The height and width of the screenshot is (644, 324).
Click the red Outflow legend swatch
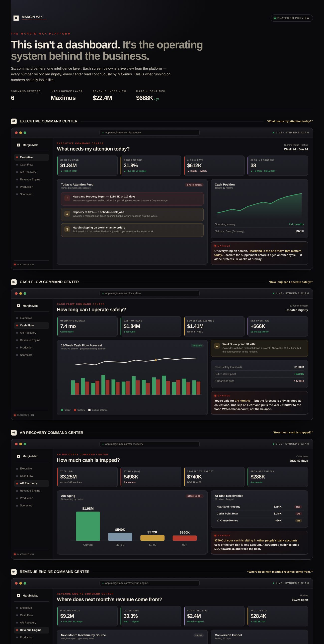pyautogui.click(x=75, y=410)
